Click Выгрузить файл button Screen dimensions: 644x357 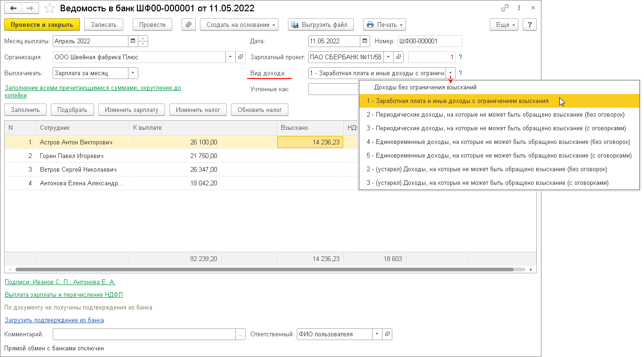click(x=320, y=24)
